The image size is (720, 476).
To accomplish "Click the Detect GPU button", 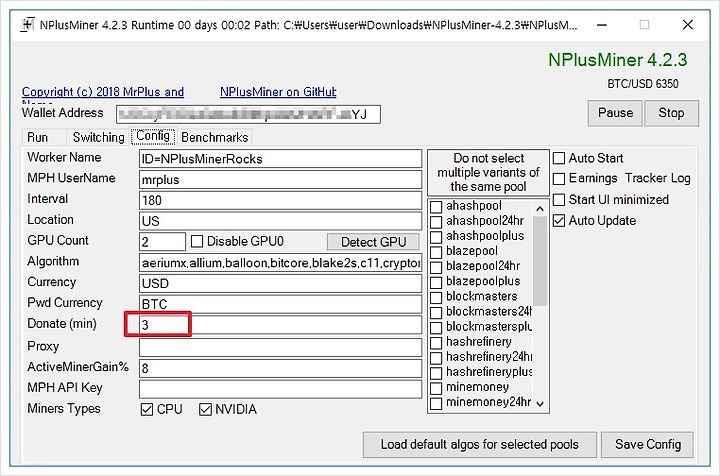I will tap(373, 242).
